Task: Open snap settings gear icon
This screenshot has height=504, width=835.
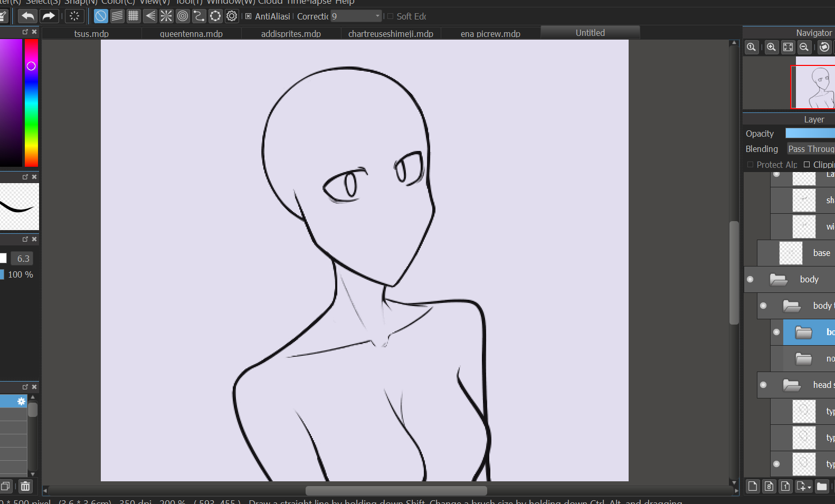Action: point(232,16)
